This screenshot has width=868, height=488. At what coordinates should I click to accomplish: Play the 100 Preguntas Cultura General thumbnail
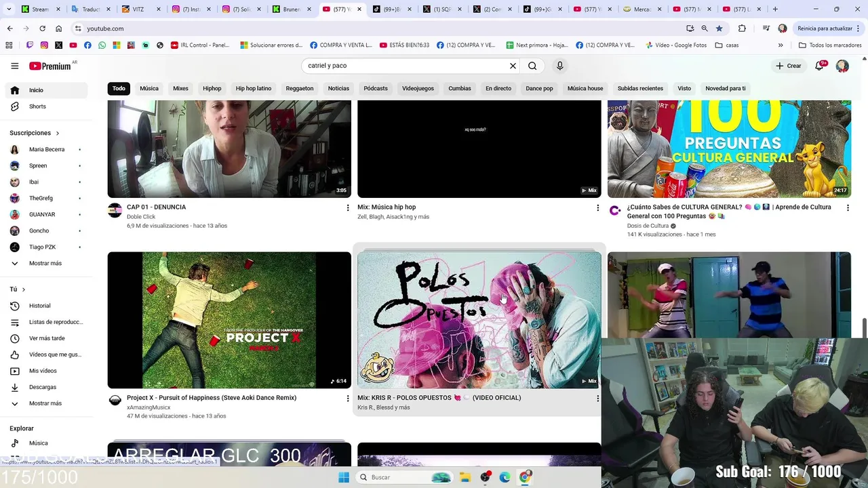729,149
